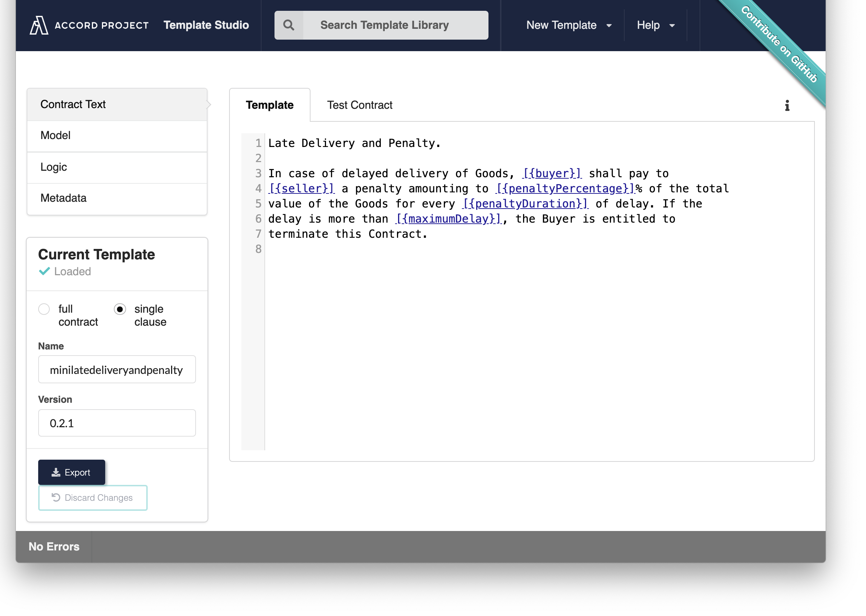
Task: Select the single clause radio button
Action: click(120, 309)
